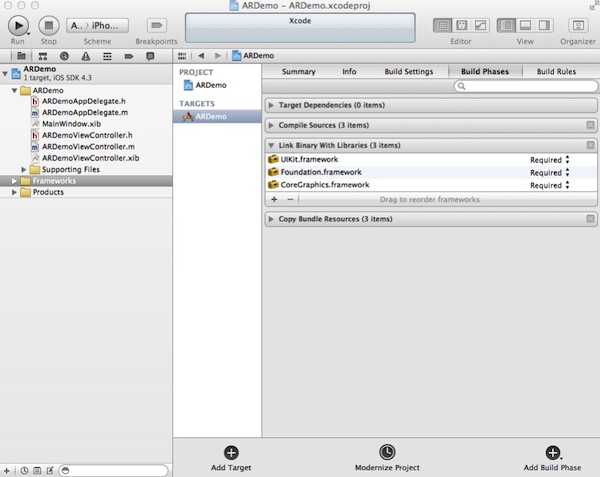Open the Scheme selector popup
This screenshot has height=477, width=600.
[x=97, y=26]
